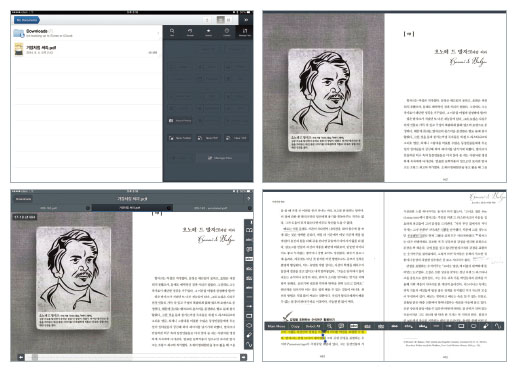This screenshot has height=371, width=516.
Task: Switch to the middle open document tab
Action: point(130,208)
